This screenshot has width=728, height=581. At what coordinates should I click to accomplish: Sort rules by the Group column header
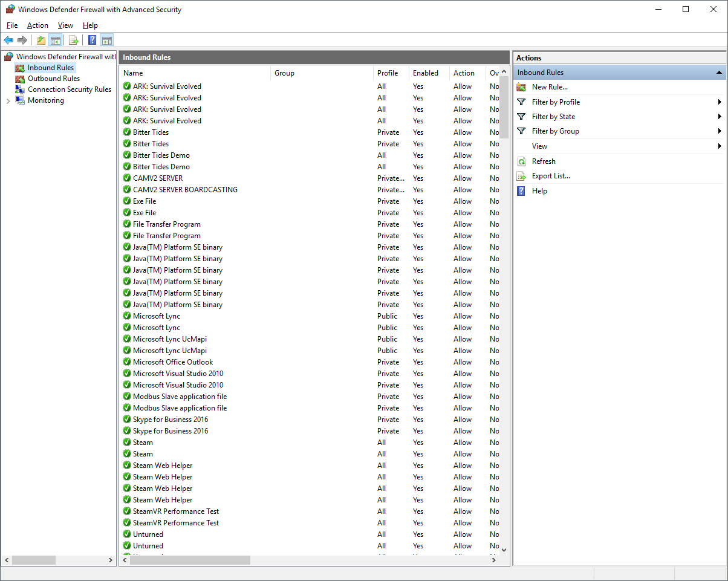click(x=322, y=73)
